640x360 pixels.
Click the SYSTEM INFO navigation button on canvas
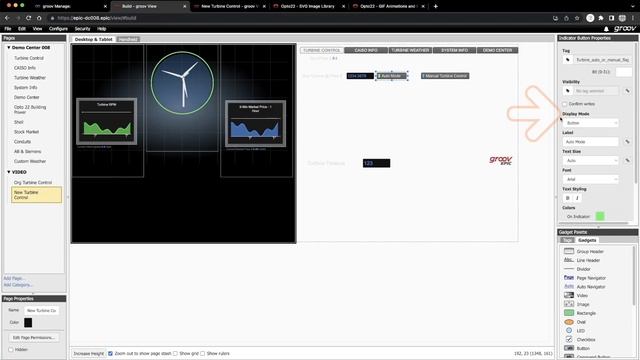click(x=454, y=50)
